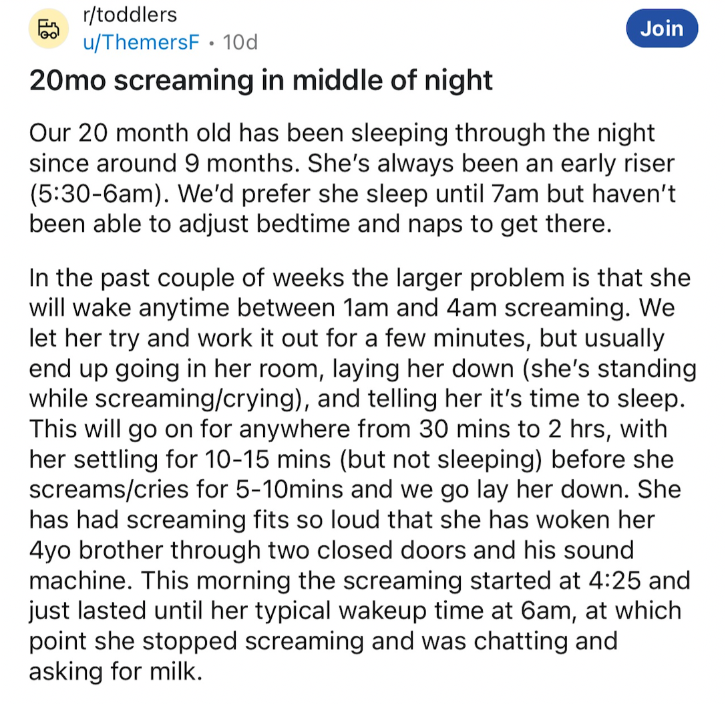The height and width of the screenshot is (704, 728).
Task: Click the line beginning '4yo brother through'
Action: point(331,550)
